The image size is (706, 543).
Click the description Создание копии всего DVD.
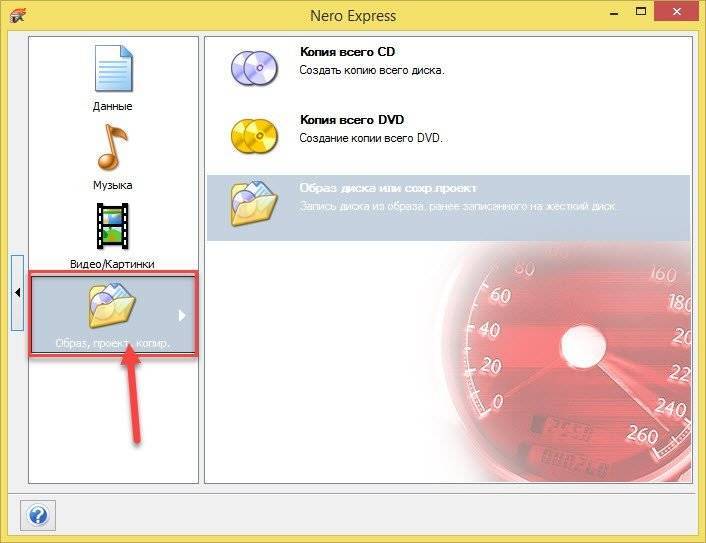point(371,138)
